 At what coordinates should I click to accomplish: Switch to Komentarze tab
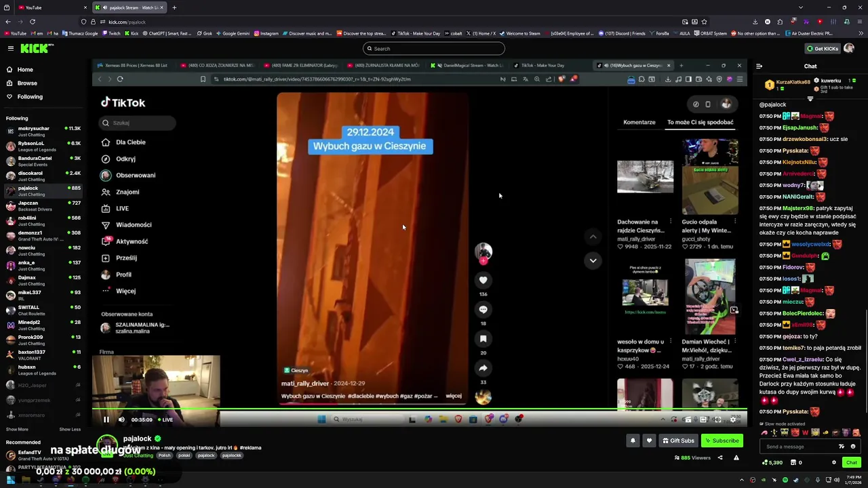pos(639,122)
